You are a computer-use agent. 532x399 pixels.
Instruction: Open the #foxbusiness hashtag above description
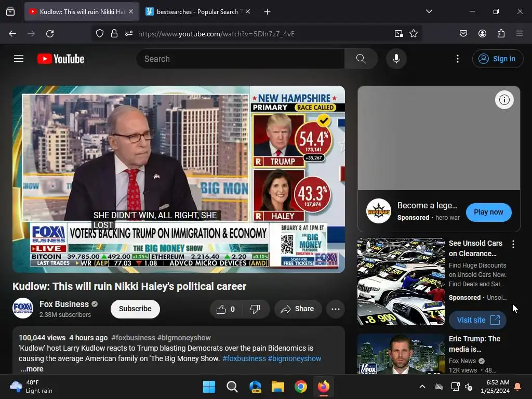point(134,338)
